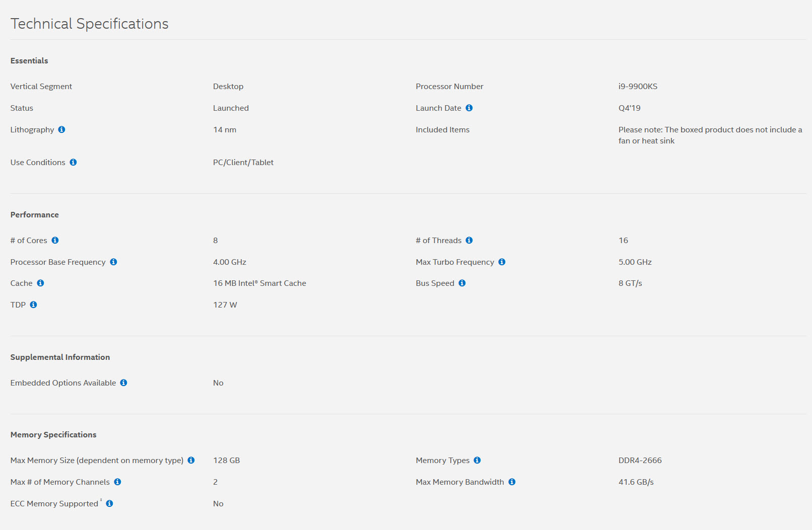Select the 127 W TDP value
The height and width of the screenshot is (530, 812).
[x=225, y=305]
